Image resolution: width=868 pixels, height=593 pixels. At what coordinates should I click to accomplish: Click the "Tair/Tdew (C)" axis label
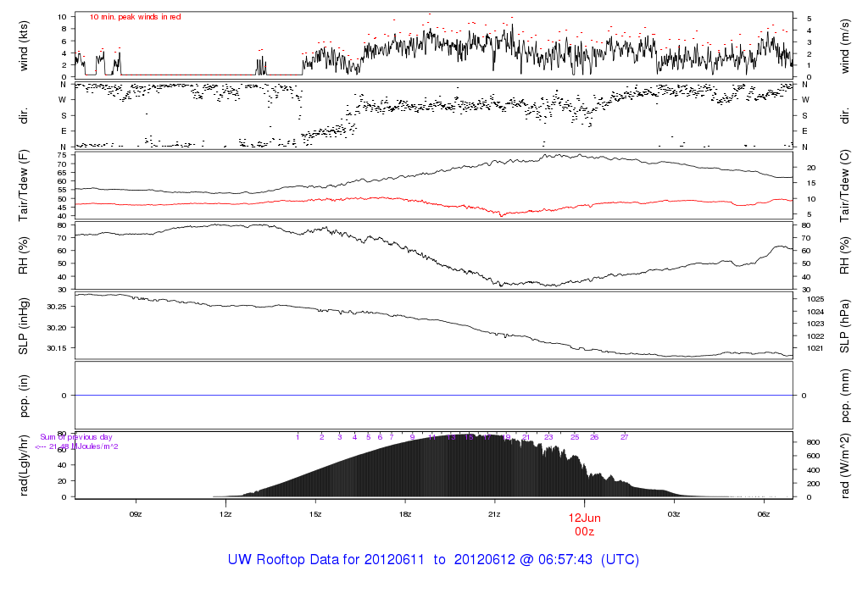coord(845,186)
